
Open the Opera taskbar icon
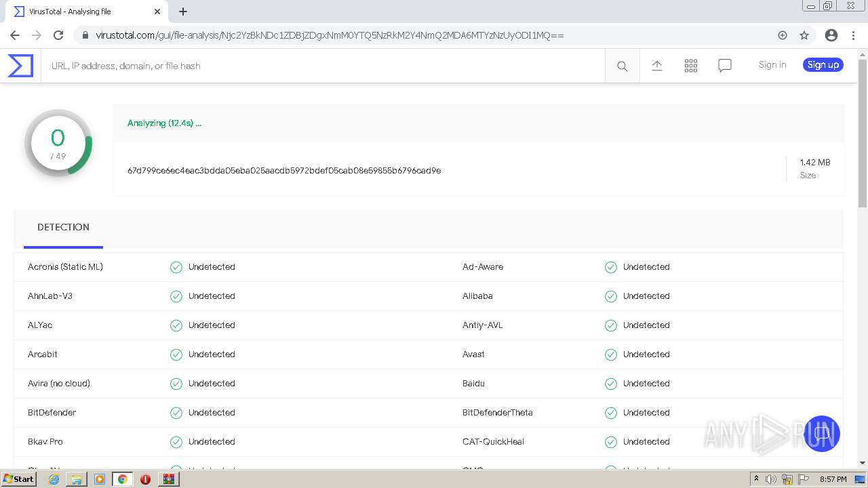coord(145,479)
